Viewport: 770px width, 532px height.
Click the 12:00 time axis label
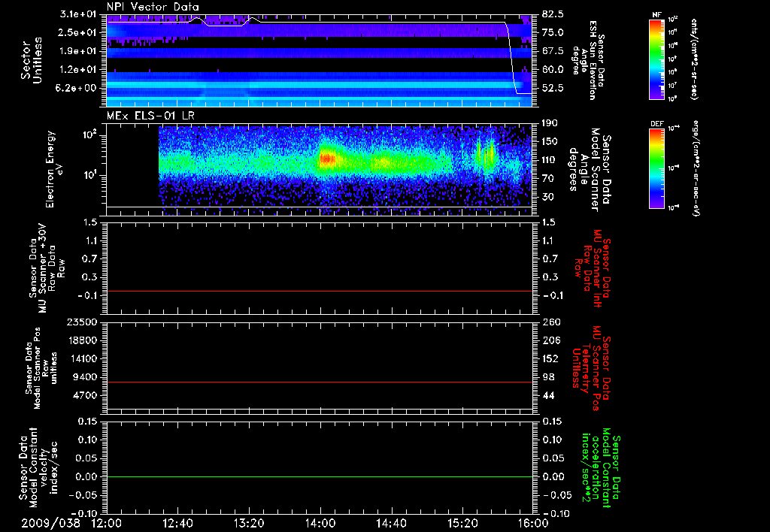point(107,523)
